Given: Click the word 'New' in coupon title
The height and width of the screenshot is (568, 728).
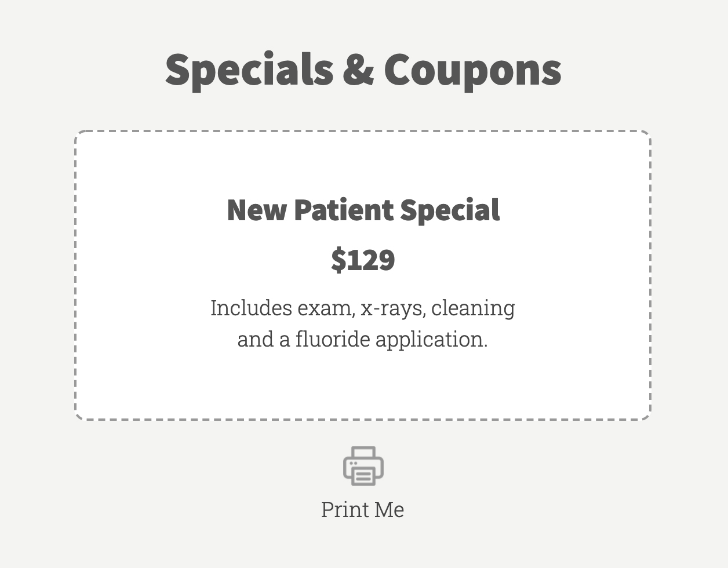Looking at the screenshot, I should point(257,210).
